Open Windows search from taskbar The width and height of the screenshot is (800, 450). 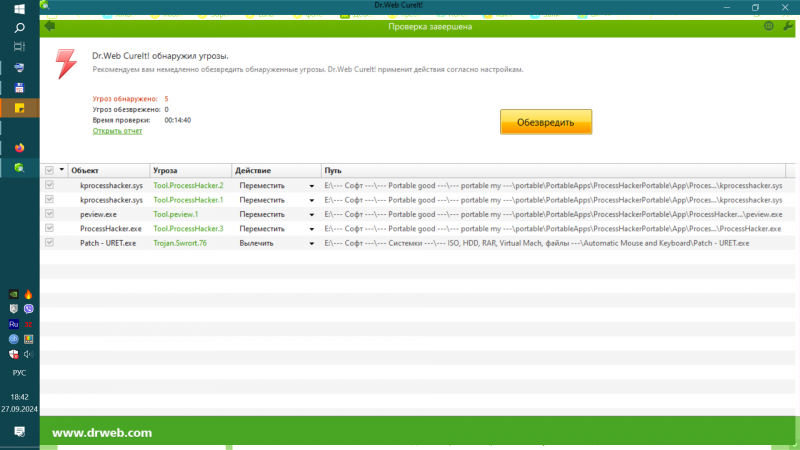click(x=19, y=28)
